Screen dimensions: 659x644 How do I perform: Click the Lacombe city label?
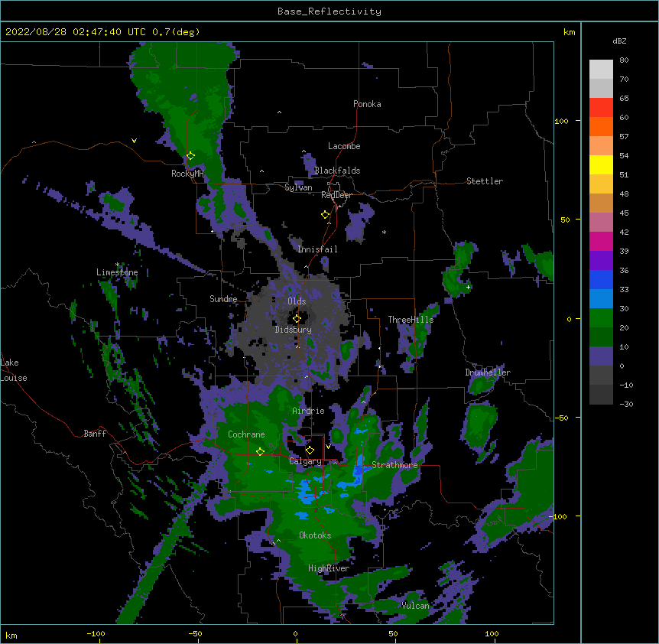pos(344,146)
